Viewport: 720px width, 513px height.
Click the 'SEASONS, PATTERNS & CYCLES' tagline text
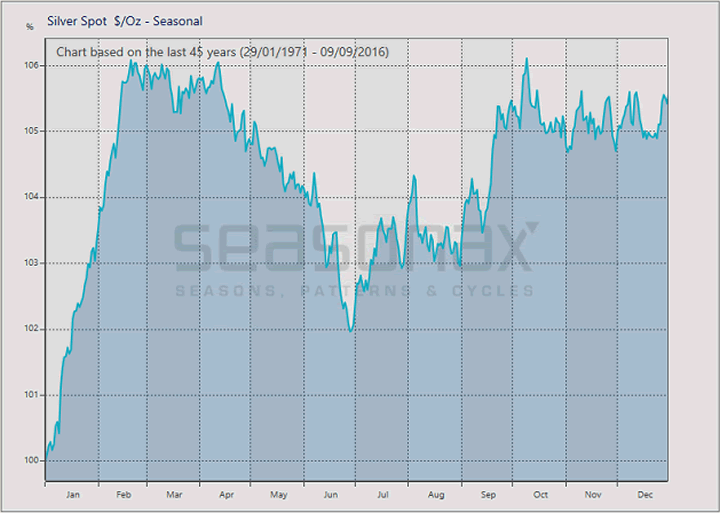pos(355,290)
